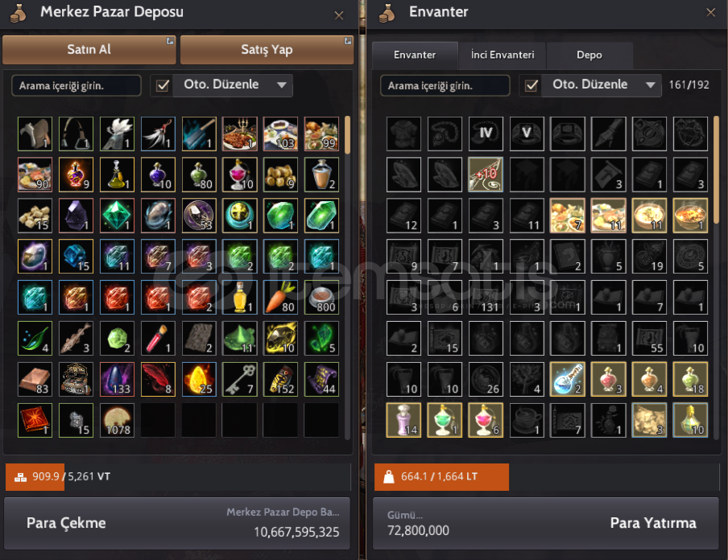Screen dimensions: 728x560
Task: Click the ring marked IV in inventory
Action: point(486,134)
